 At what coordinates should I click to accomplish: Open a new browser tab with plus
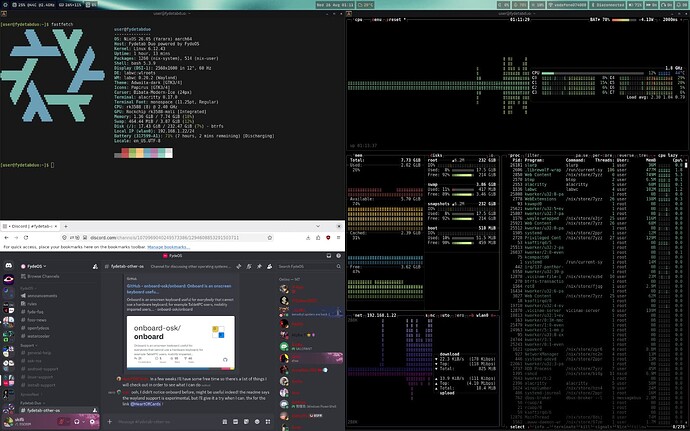click(x=66, y=226)
